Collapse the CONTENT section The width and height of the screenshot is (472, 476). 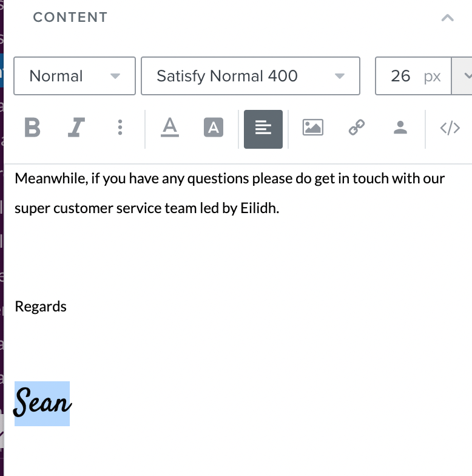[448, 18]
